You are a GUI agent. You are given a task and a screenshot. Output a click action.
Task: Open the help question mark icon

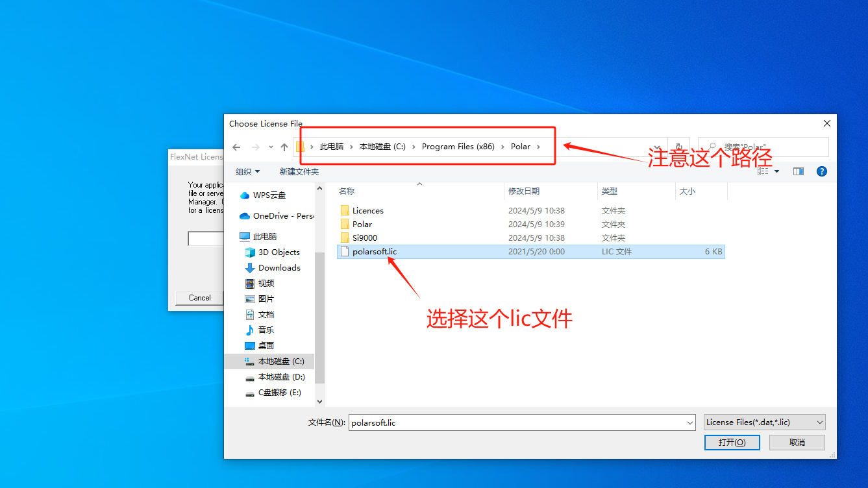coord(822,171)
